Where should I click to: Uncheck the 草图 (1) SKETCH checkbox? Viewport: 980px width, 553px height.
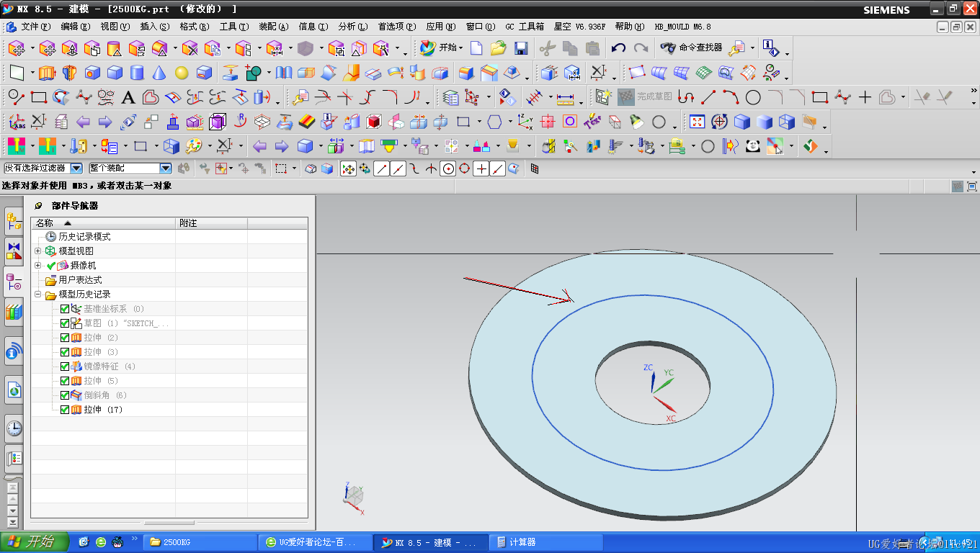click(x=65, y=323)
